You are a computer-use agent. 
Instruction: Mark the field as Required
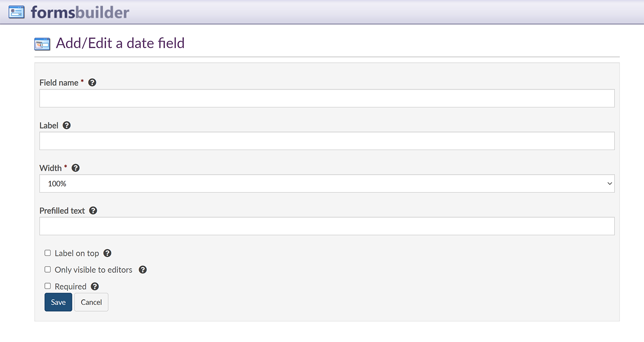point(48,286)
